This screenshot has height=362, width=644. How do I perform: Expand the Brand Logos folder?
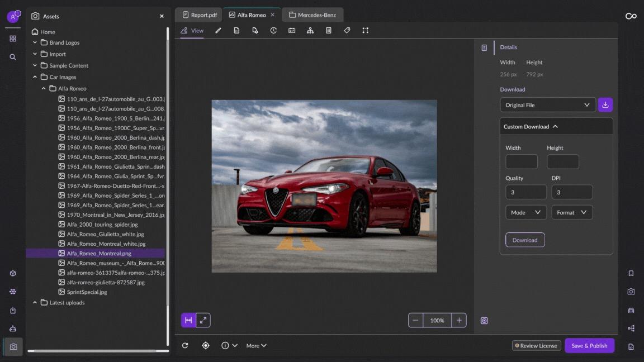coord(35,42)
